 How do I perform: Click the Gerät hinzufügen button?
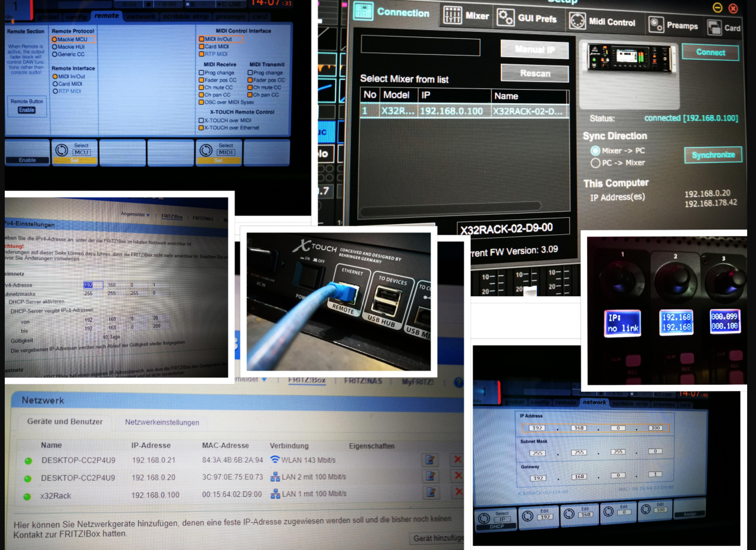coord(436,538)
